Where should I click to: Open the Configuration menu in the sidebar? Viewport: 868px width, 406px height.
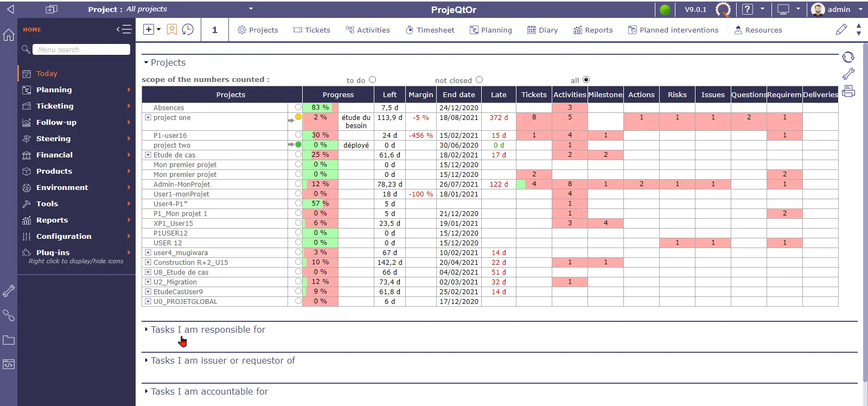coord(76,236)
